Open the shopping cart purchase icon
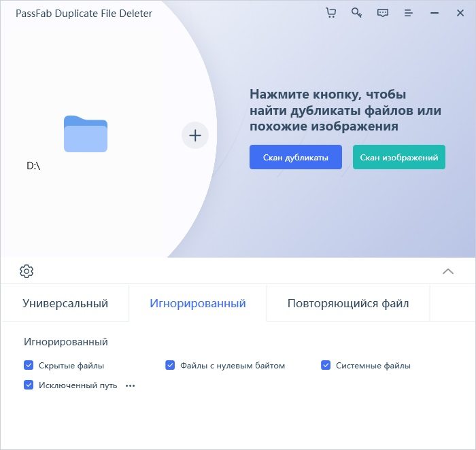This screenshot has width=476, height=450. (x=330, y=13)
